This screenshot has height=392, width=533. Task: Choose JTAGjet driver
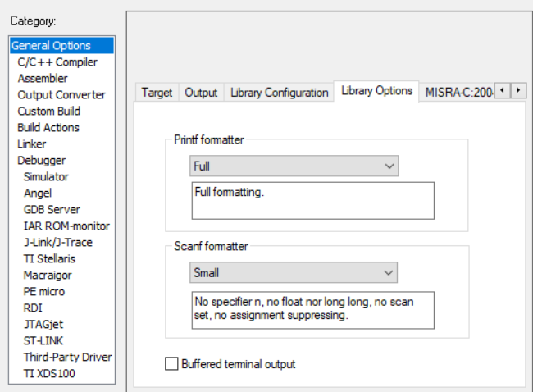point(43,324)
